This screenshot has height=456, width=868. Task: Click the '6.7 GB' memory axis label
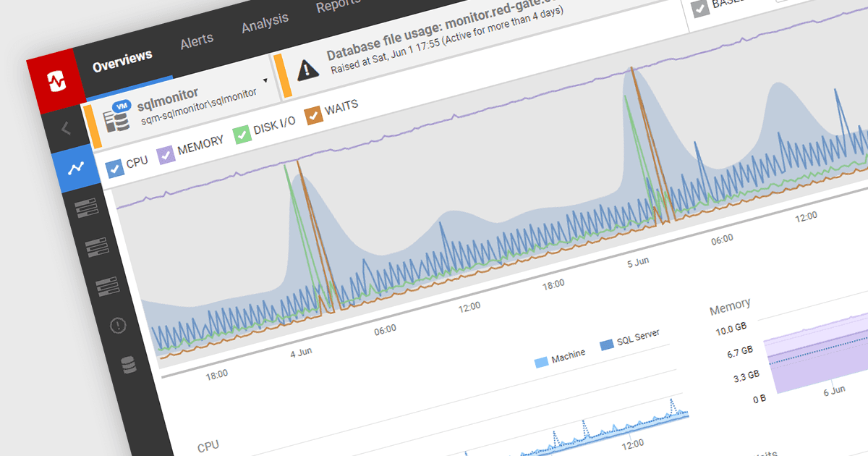click(739, 353)
